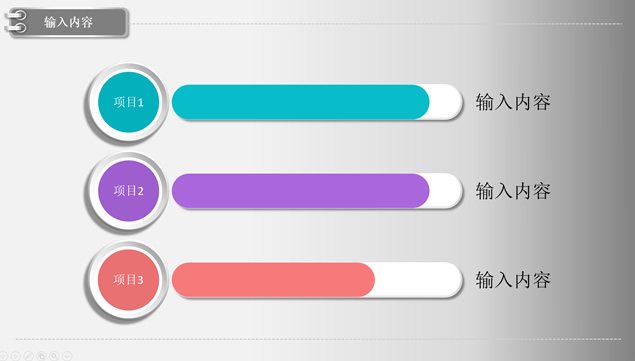Click the purple progress bar fill

coord(300,191)
